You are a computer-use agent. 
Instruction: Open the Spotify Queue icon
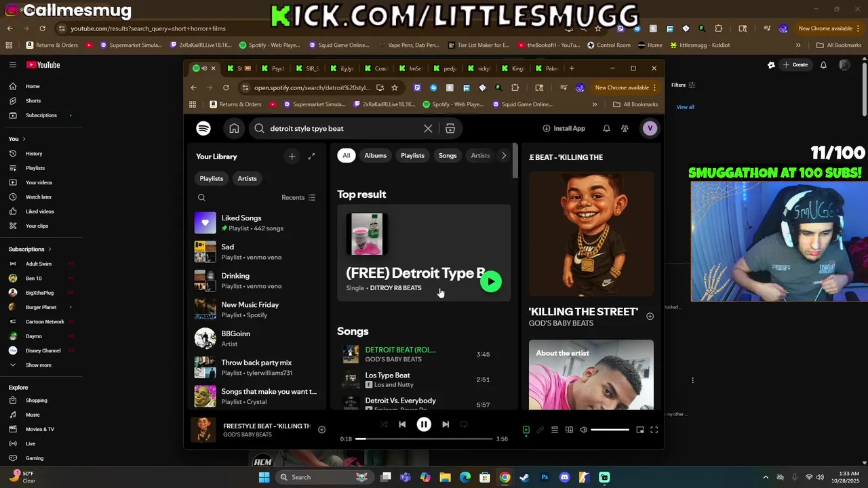(555, 430)
